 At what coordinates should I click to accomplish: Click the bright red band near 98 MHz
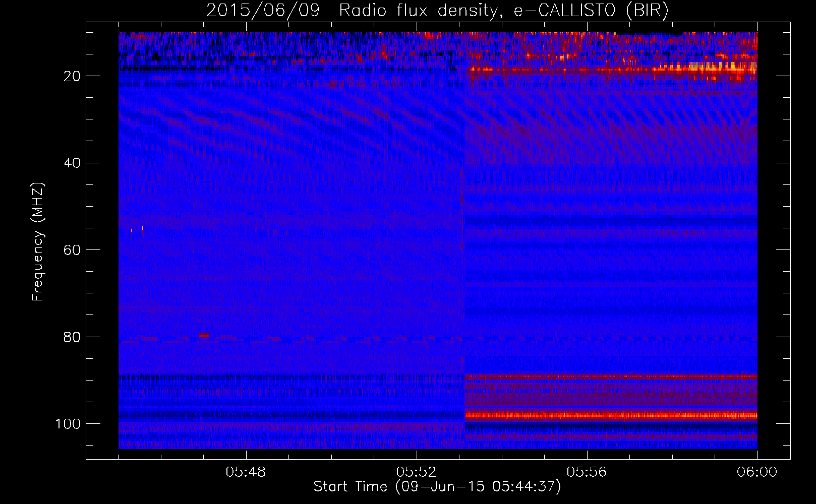(610, 415)
